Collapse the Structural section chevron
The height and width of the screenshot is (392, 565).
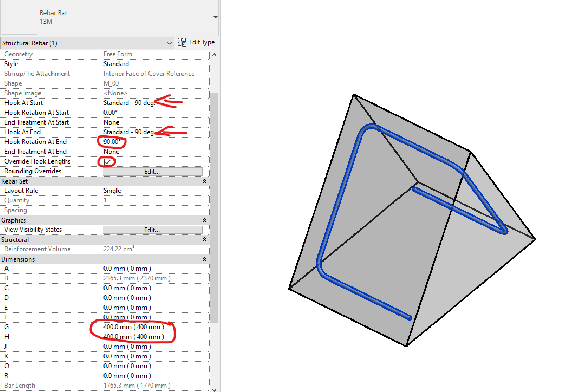click(x=204, y=240)
